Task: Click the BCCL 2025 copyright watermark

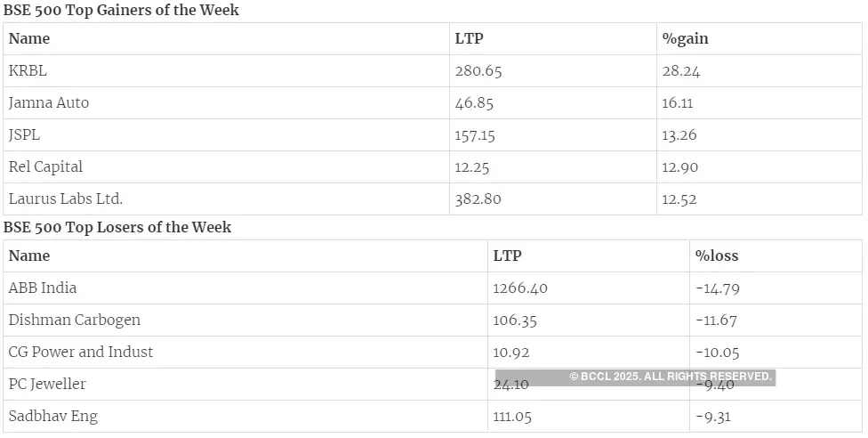Action: point(671,377)
